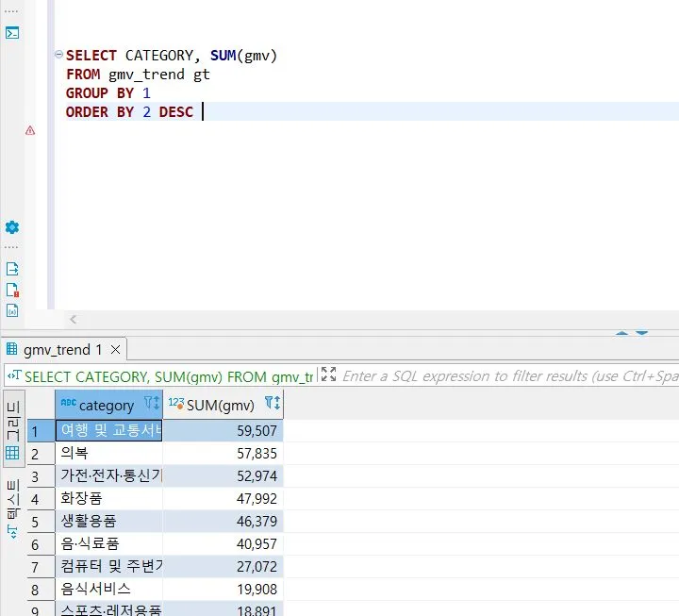The image size is (679, 616).
Task: Click the SQL filter expression input field
Action: (x=510, y=376)
